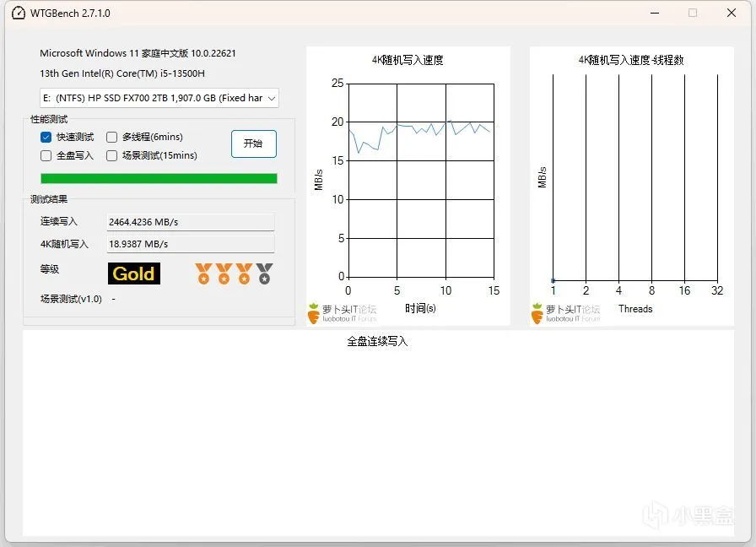Screen dimensions: 756x547
Task: Click the WTGBench speedometer app icon
Action: pyautogui.click(x=19, y=13)
